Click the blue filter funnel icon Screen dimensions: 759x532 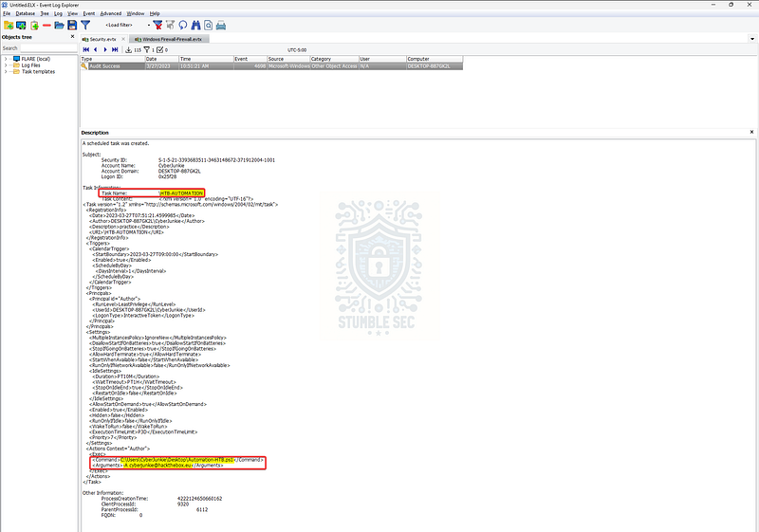(85, 26)
